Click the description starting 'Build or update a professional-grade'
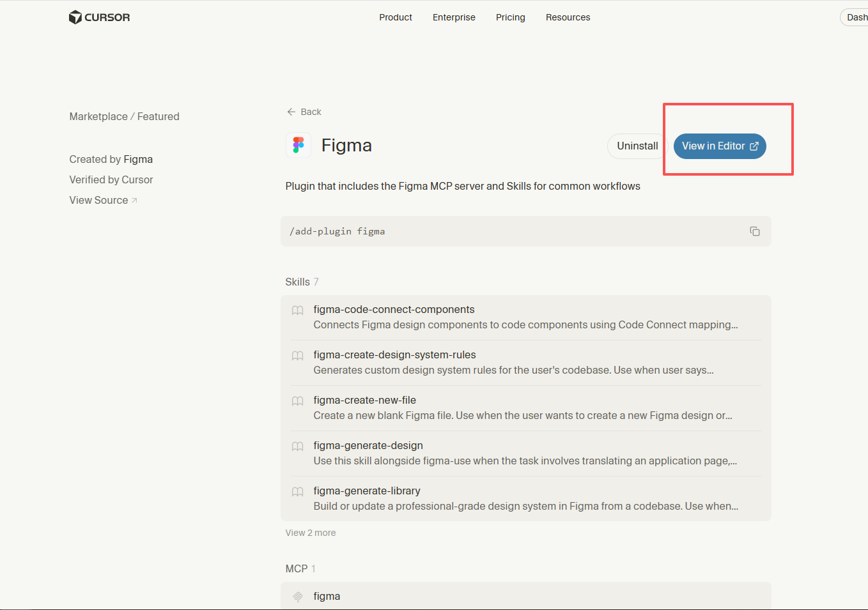Viewport: 868px width, 610px height. click(x=526, y=507)
